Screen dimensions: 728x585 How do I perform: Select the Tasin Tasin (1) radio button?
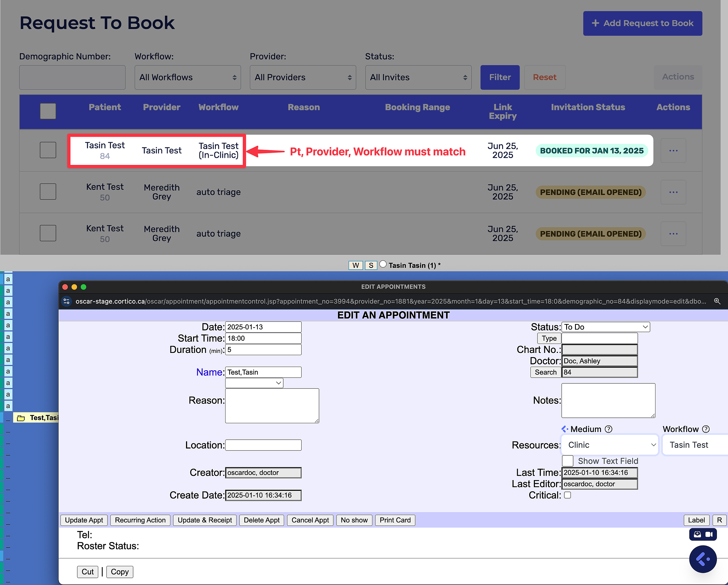click(383, 264)
